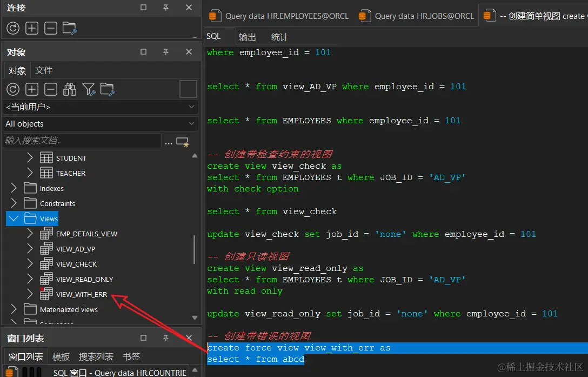Viewport: 588px width, 377px height.
Task: Select EMP_DETAILS_VIEW in tree
Action: (x=86, y=234)
